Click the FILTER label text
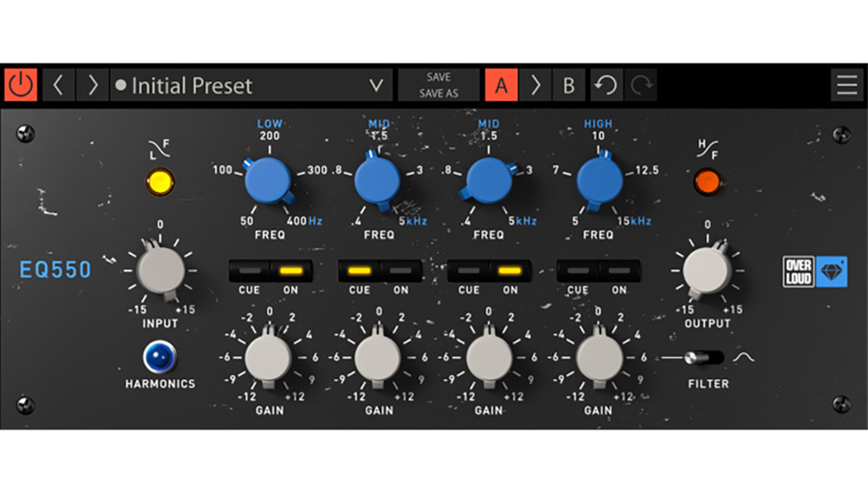 point(709,384)
